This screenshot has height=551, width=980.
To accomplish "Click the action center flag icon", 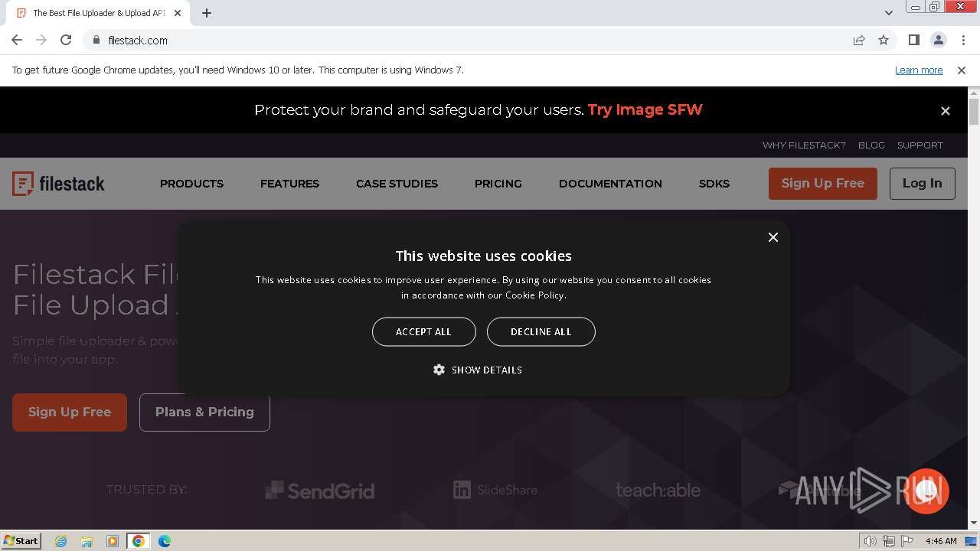I will click(906, 541).
